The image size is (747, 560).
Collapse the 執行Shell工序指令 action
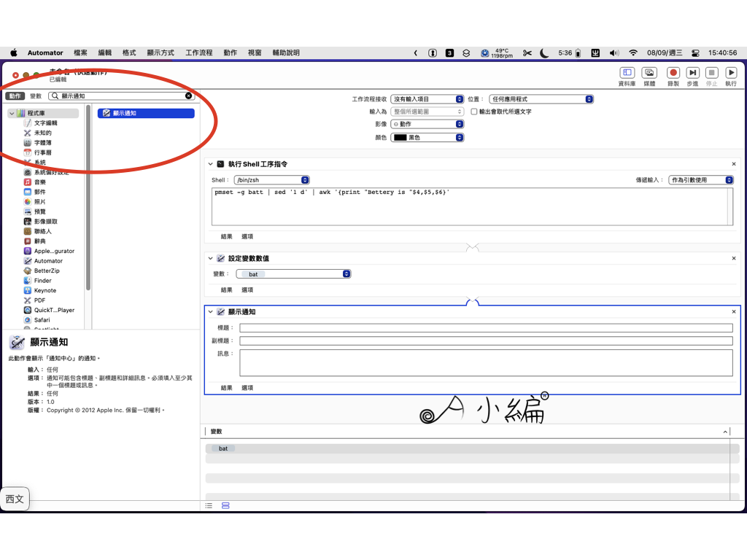tap(211, 164)
